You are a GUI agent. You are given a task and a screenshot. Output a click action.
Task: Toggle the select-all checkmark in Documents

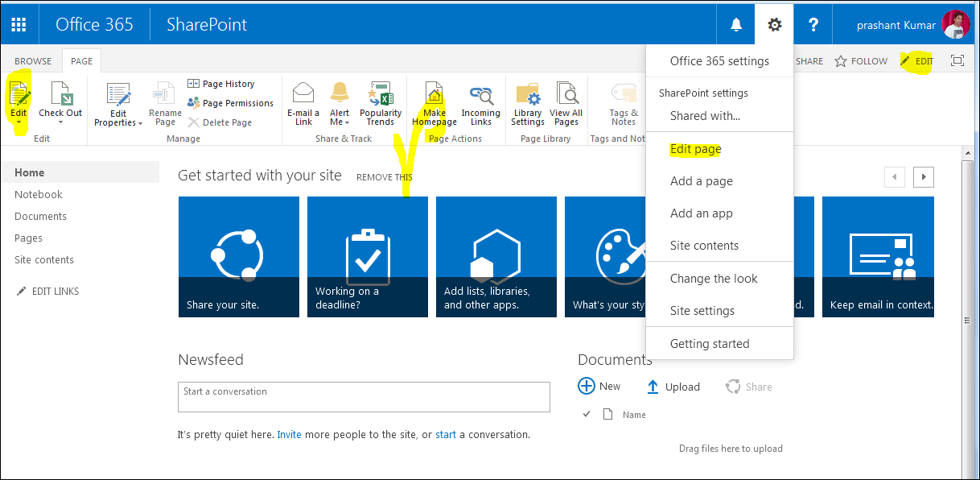coord(587,414)
